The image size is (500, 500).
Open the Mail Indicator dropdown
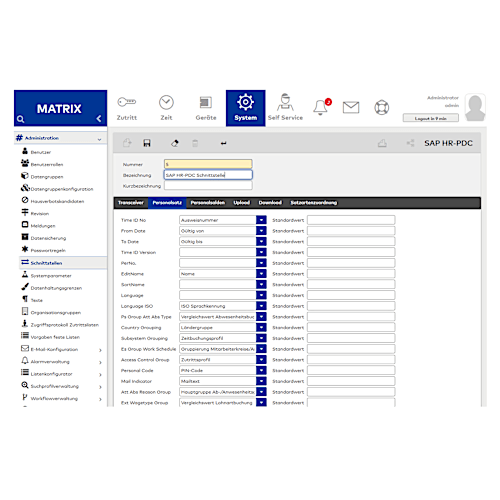[261, 381]
